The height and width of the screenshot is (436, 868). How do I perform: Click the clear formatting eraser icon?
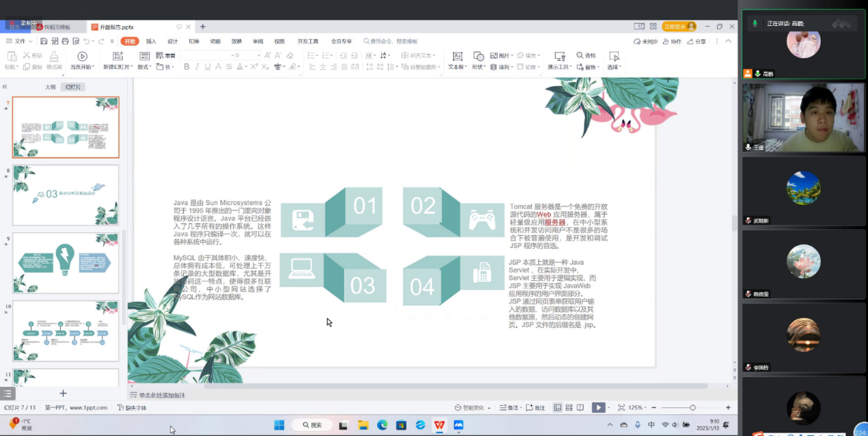coord(290,55)
